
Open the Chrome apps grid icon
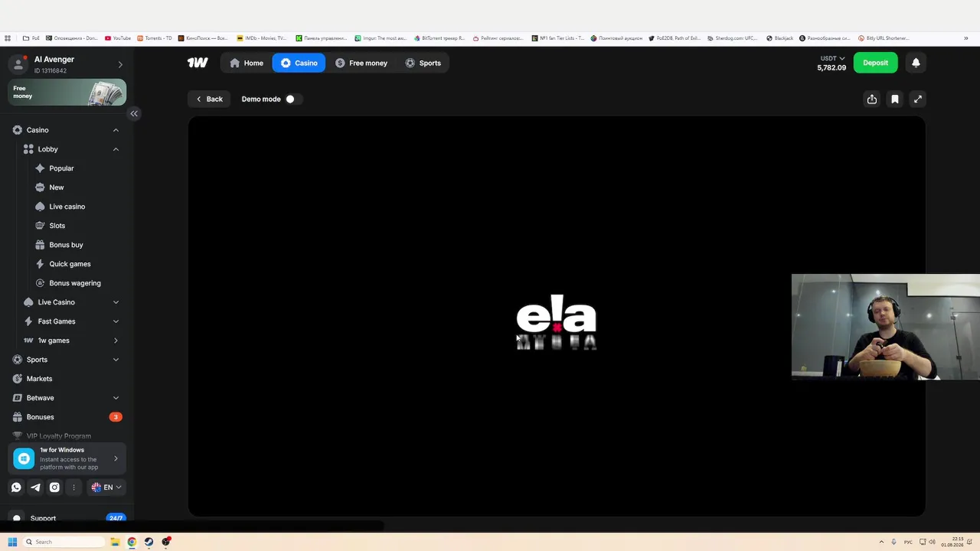tap(8, 38)
